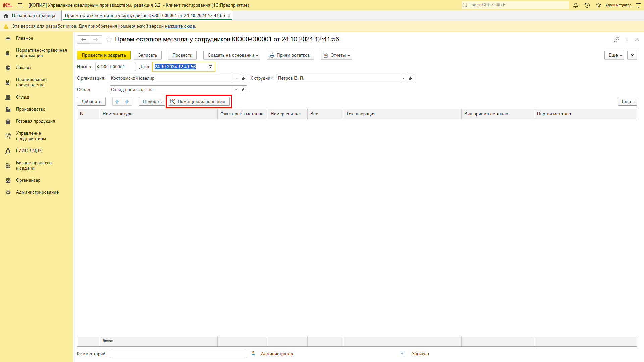Open Создать на основании dropdown
Viewport: 644px width, 362px height.
tap(232, 55)
